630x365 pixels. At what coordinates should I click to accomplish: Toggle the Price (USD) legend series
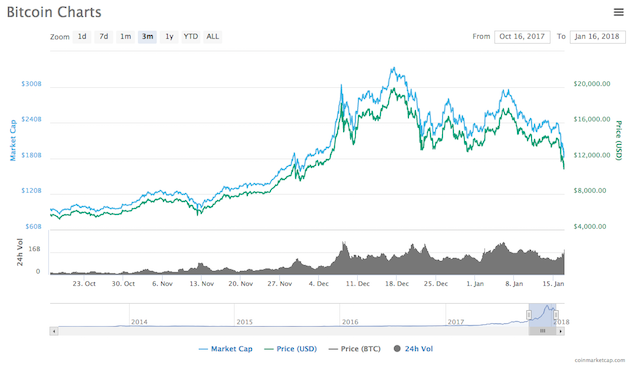290,349
